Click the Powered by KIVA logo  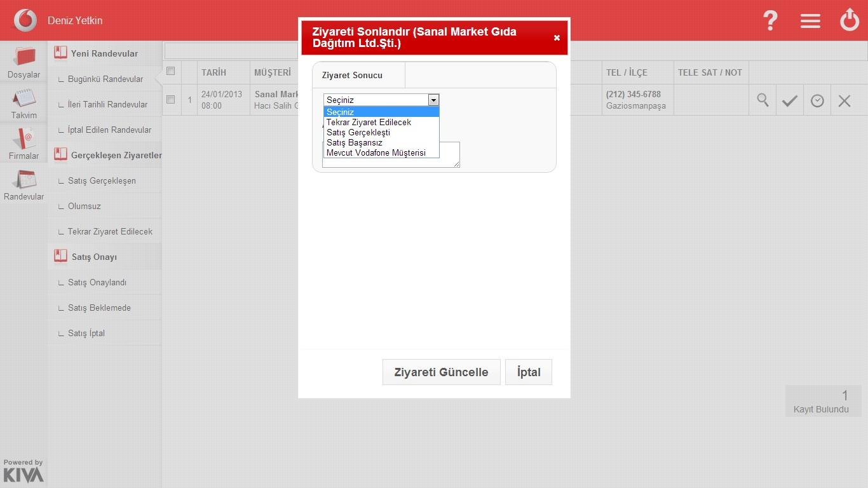click(24, 471)
